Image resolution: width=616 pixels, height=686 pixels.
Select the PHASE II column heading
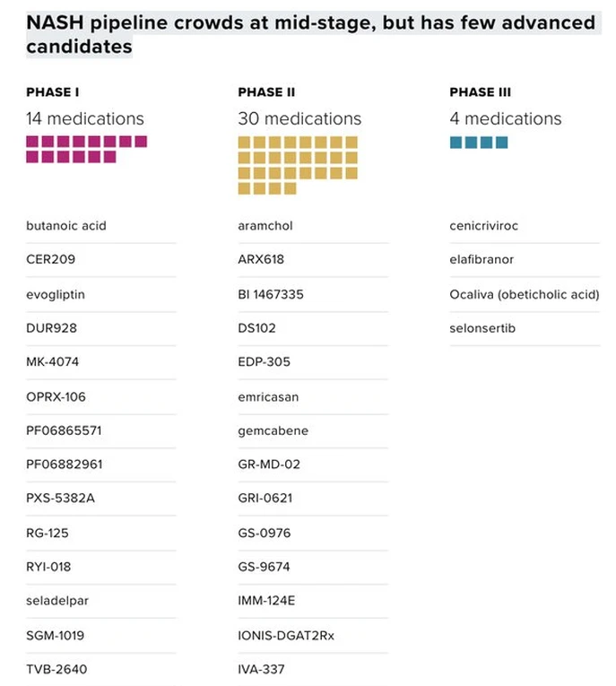point(266,92)
